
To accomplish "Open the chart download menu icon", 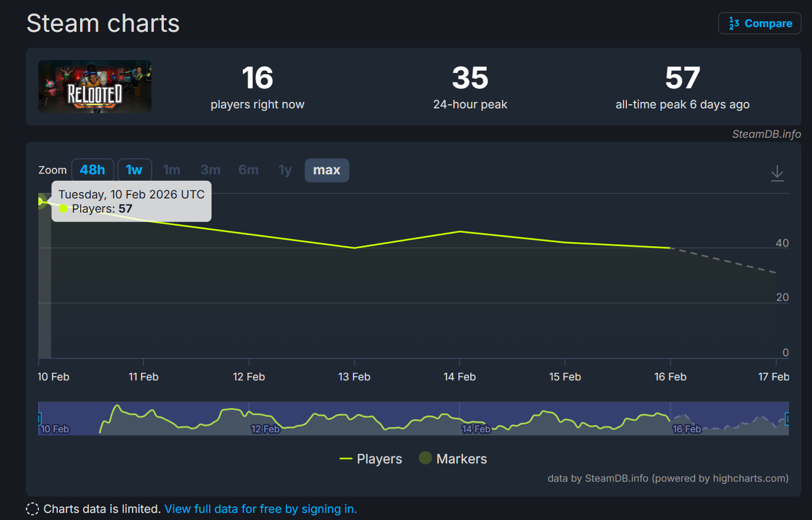I will [x=777, y=173].
